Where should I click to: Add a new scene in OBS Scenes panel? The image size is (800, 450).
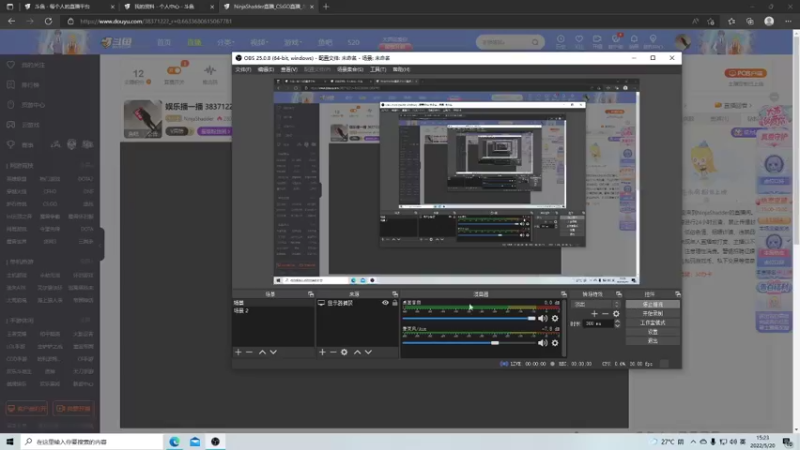tap(238, 352)
